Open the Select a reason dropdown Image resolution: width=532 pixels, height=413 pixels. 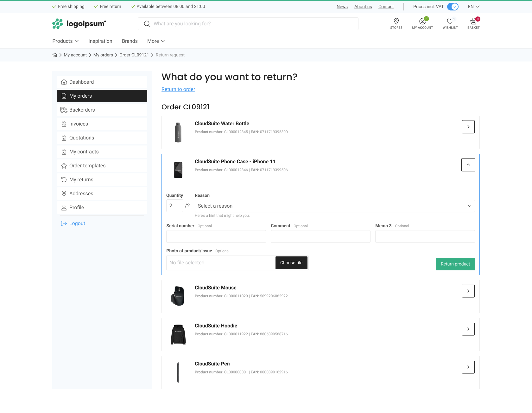click(334, 206)
